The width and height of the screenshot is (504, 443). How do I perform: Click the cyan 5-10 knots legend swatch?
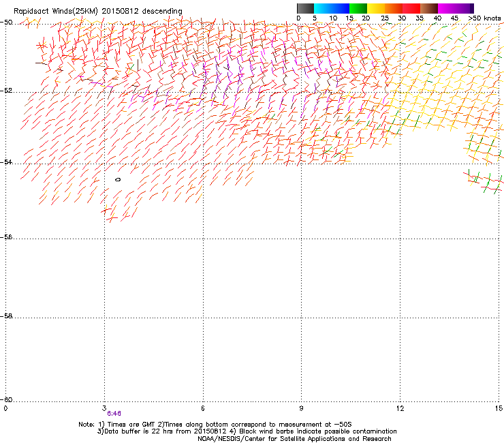[x=323, y=8]
